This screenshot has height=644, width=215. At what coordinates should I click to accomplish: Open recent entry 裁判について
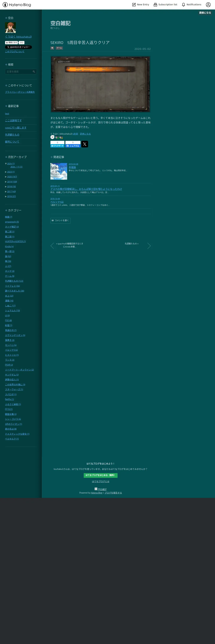pyautogui.click(x=12, y=142)
